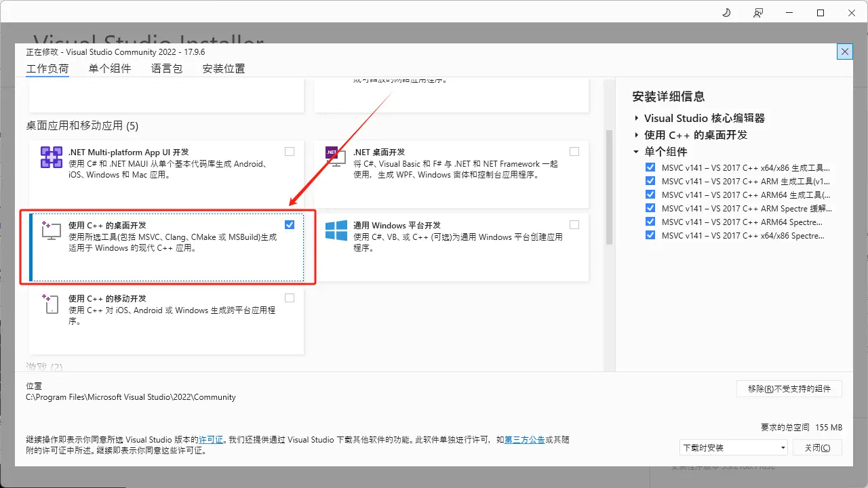Click the 安装详细信息 heading
Viewport: 868px width, 488px height.
pos(669,96)
